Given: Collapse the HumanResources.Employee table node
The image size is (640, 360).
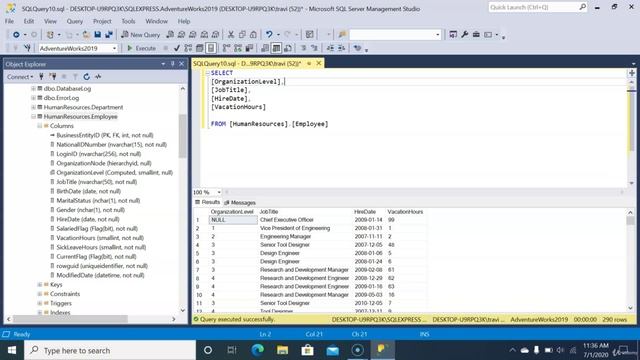Looking at the screenshot, I should click(33, 117).
